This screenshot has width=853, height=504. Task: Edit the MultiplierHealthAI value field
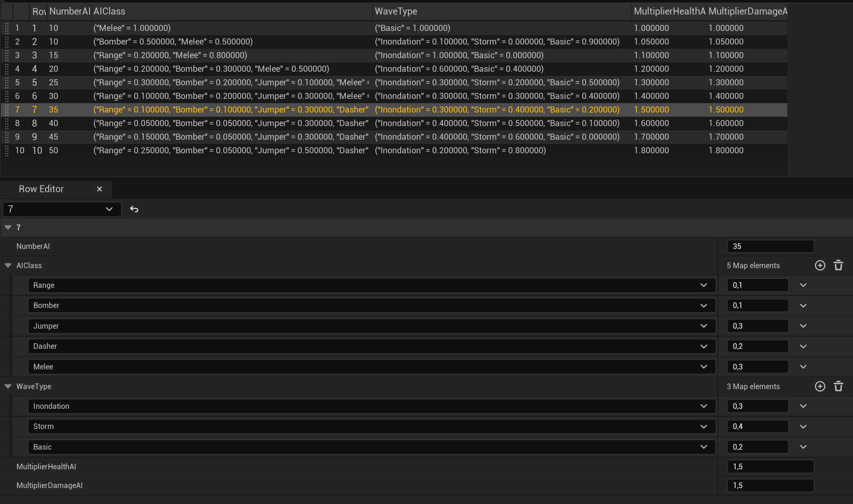click(x=770, y=466)
